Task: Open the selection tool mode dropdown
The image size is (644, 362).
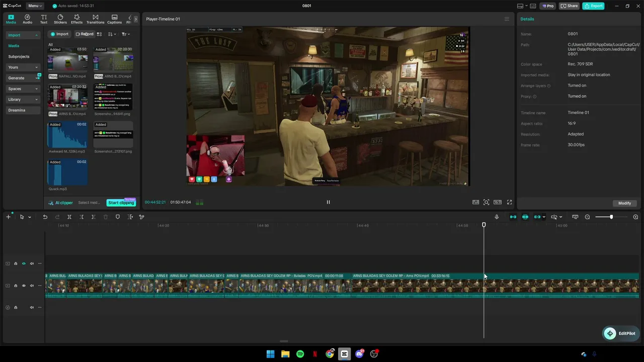Action: pos(30,217)
